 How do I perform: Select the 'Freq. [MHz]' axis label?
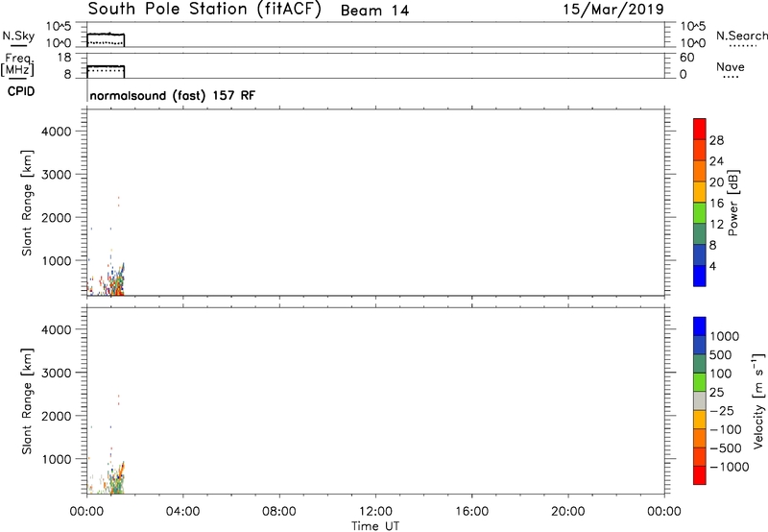17,65
